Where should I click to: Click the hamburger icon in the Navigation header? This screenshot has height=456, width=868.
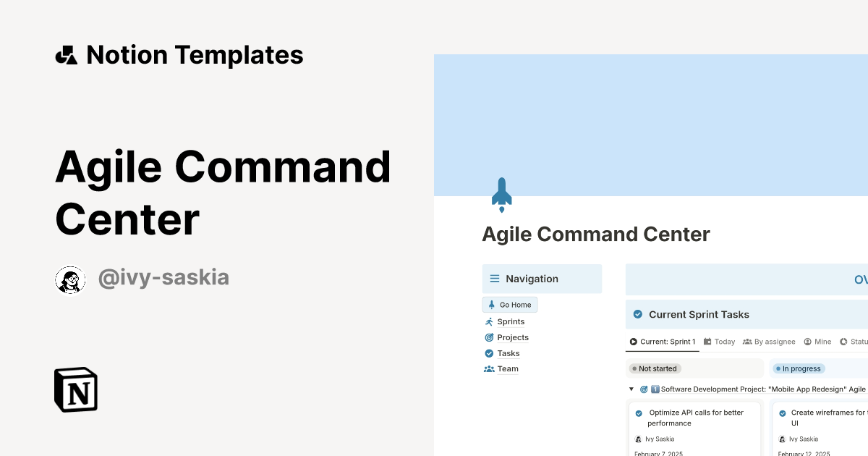(x=494, y=278)
